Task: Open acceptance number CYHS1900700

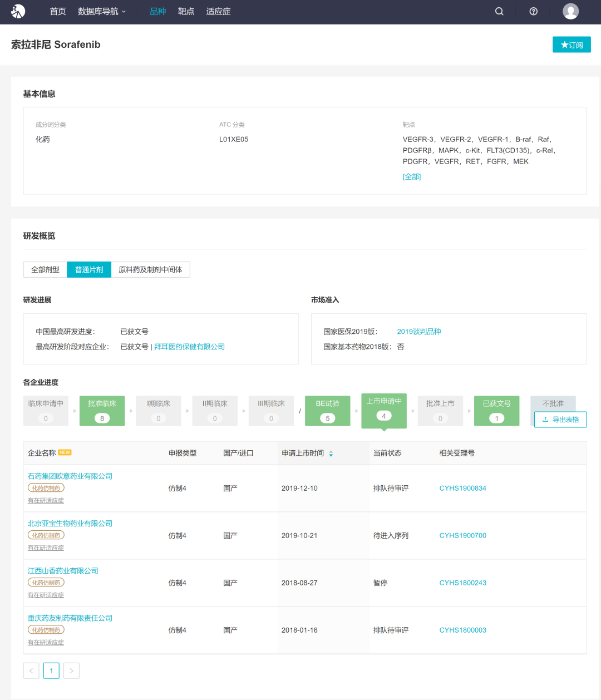Action: [462, 535]
